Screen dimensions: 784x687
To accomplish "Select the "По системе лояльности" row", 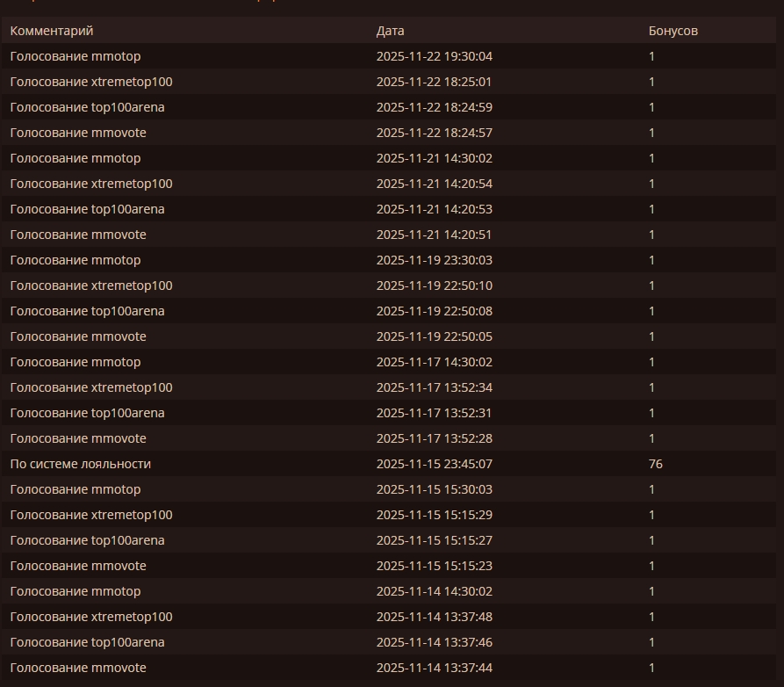I will pyautogui.click(x=81, y=464).
